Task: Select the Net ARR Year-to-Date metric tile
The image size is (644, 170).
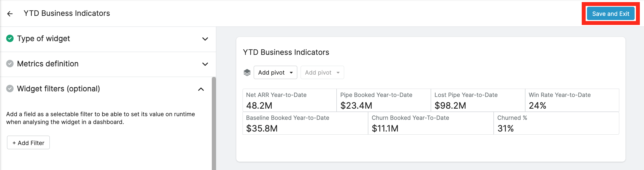Action: tap(289, 100)
